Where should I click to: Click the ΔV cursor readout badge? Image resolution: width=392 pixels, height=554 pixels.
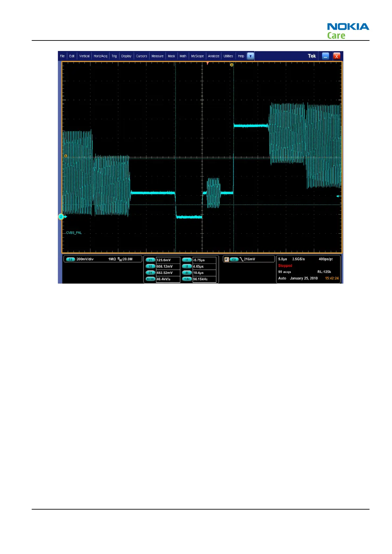(150, 273)
